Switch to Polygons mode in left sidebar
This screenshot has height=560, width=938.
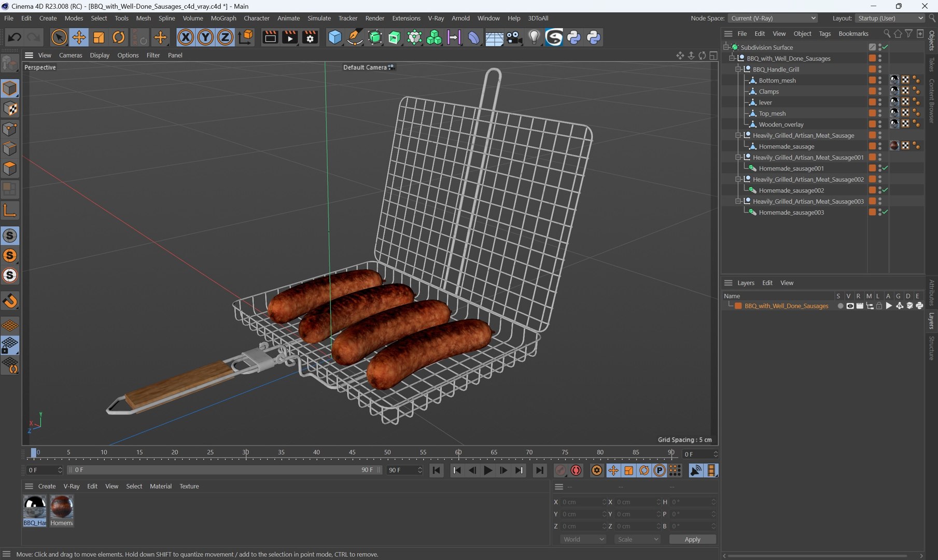(x=10, y=169)
